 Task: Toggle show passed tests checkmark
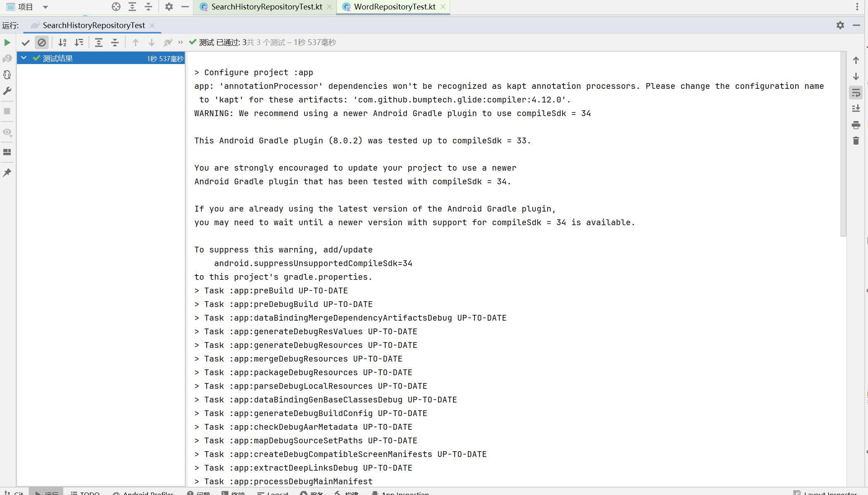pyautogui.click(x=26, y=43)
